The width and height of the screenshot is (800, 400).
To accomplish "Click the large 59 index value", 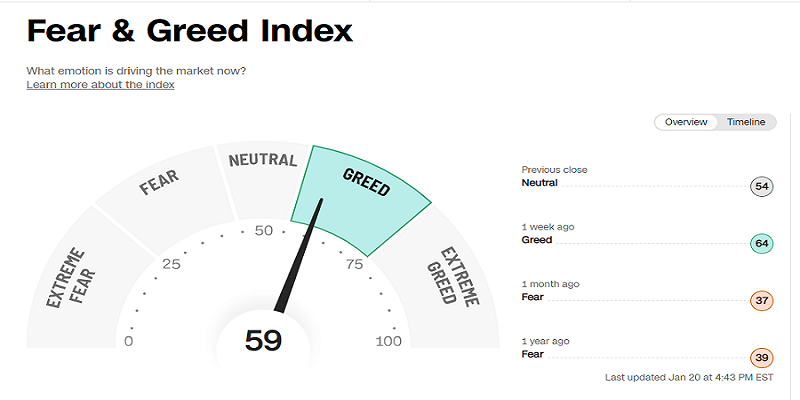I will 263,340.
